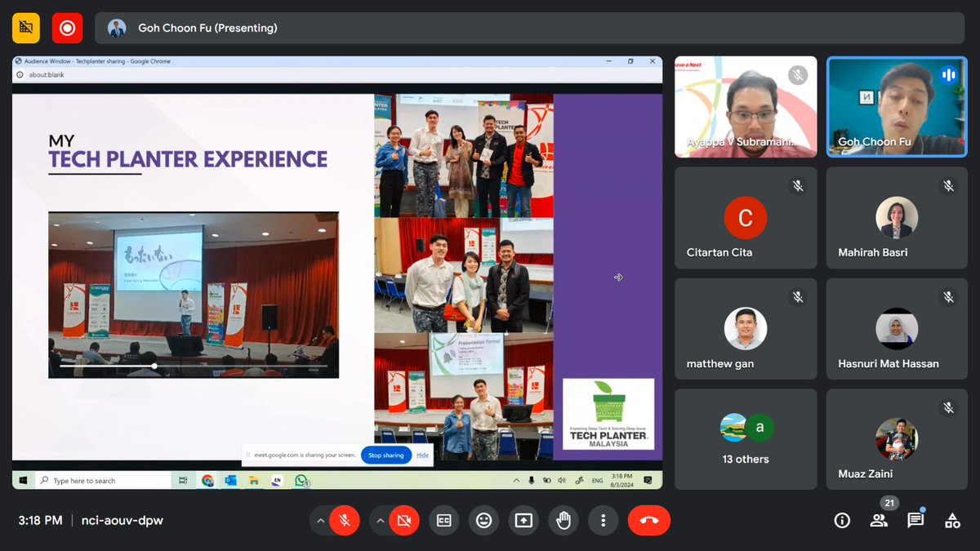Click the Hide link in sharing bar

(x=422, y=455)
